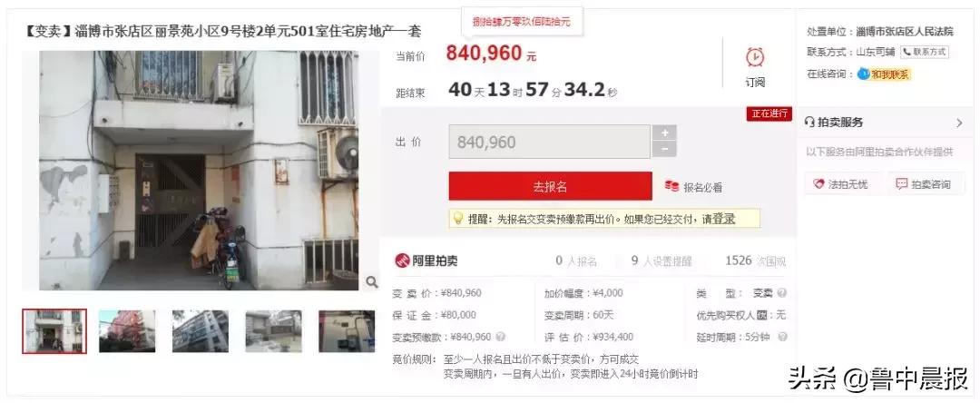Decrease bid with the minus stepper

tap(664, 150)
